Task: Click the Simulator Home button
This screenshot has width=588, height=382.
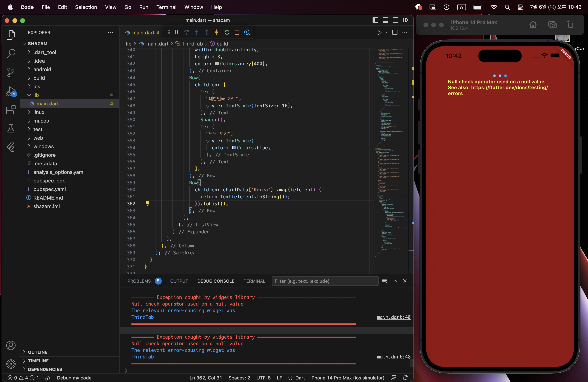Action: pyautogui.click(x=533, y=25)
